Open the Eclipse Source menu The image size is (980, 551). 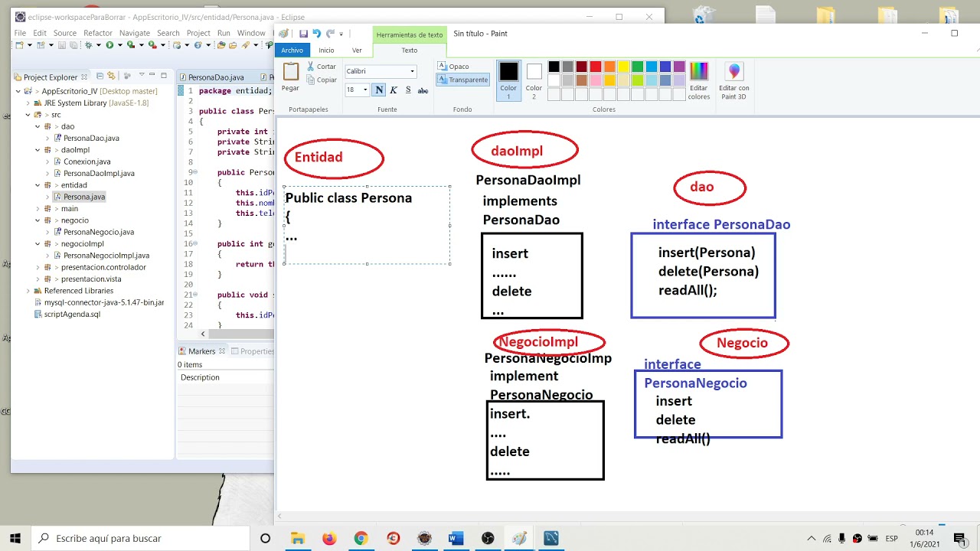click(65, 33)
